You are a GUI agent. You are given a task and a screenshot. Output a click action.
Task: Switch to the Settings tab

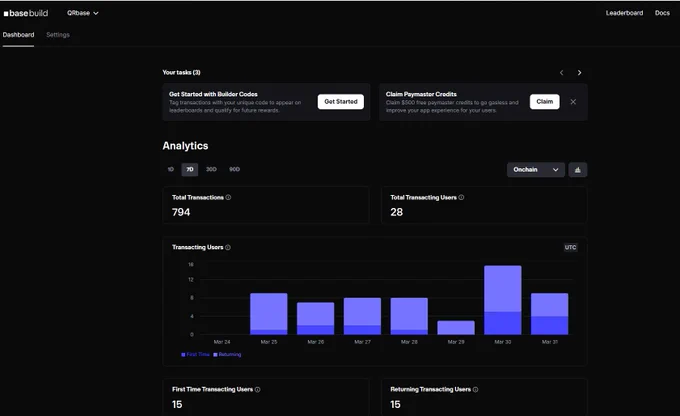pyautogui.click(x=58, y=35)
